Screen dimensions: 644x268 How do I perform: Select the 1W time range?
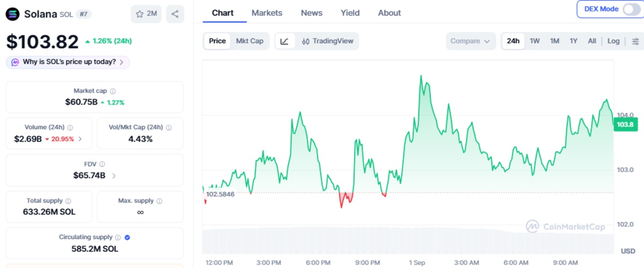click(535, 41)
